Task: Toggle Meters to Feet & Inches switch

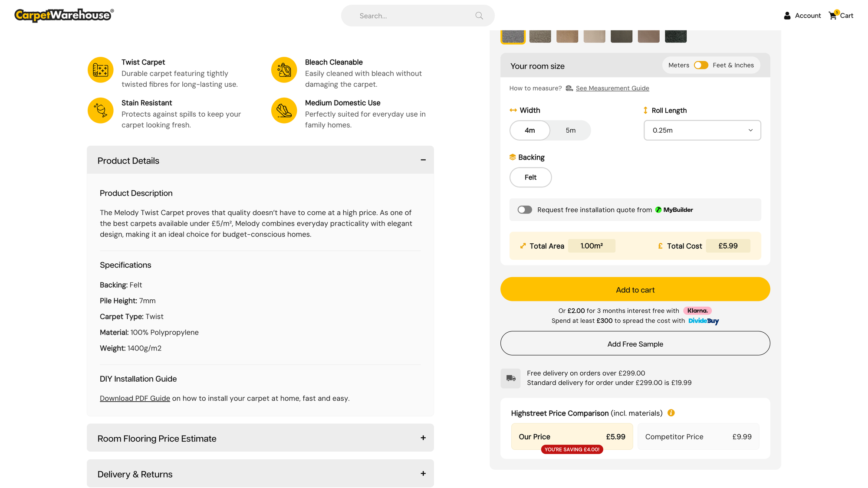Action: click(x=701, y=65)
